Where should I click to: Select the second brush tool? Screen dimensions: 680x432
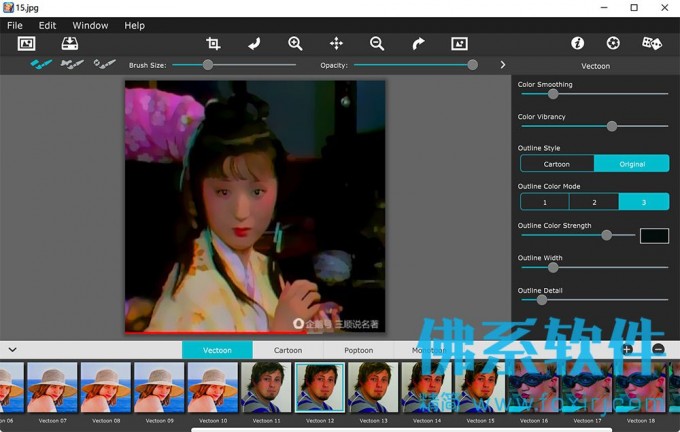point(72,64)
